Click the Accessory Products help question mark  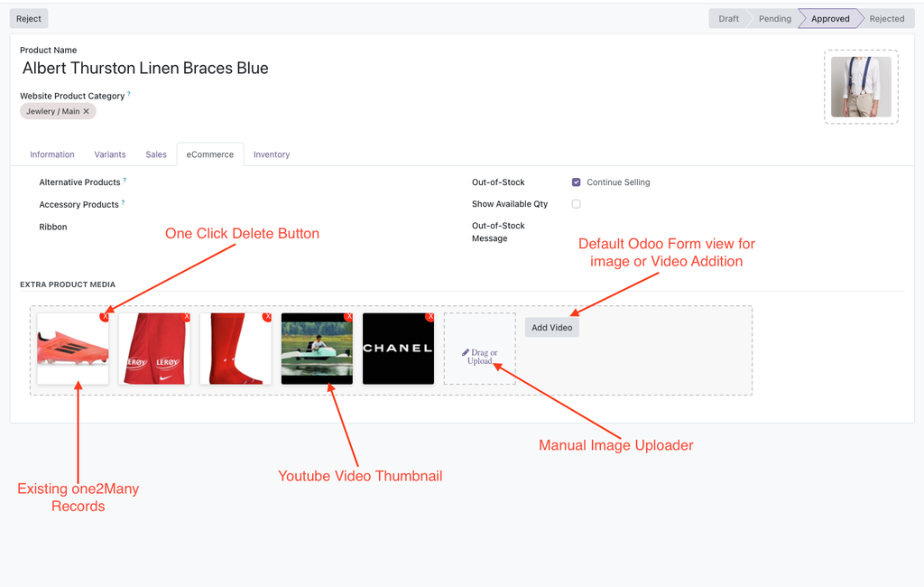[121, 202]
